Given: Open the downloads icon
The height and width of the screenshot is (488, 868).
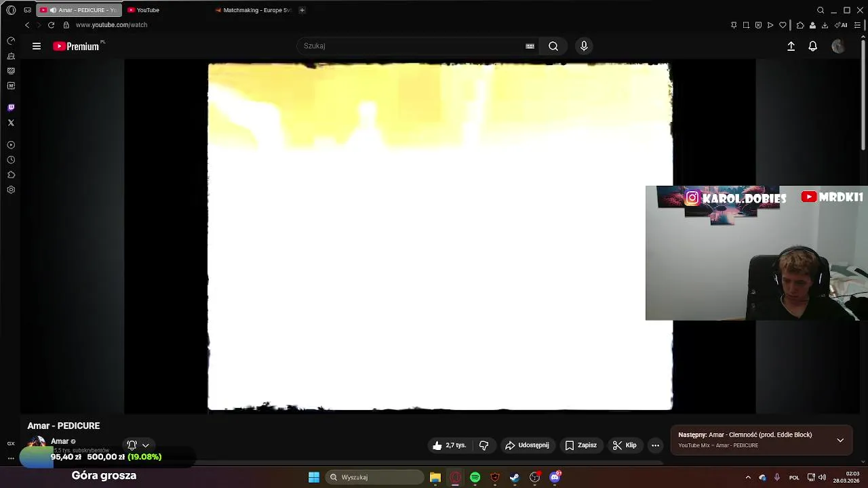Looking at the screenshot, I should pos(825,25).
